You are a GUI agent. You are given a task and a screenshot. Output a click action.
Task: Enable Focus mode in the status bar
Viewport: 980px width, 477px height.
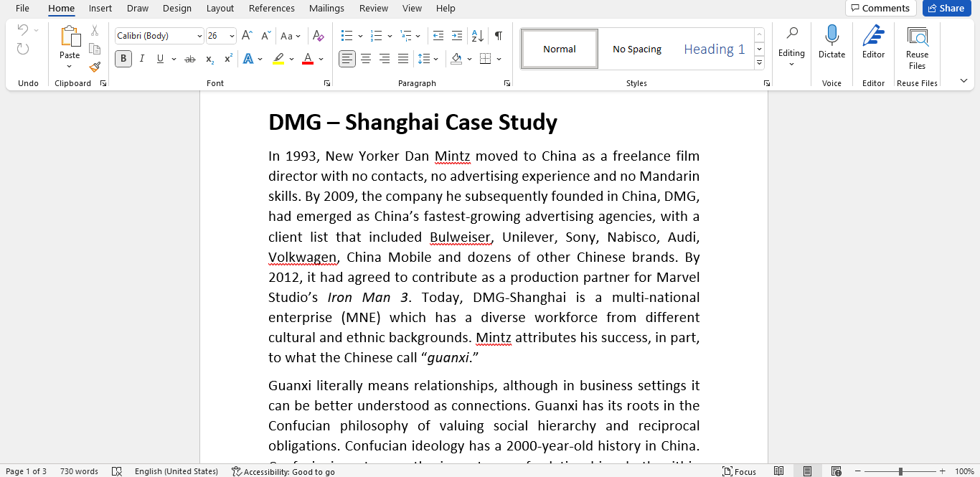click(x=739, y=471)
